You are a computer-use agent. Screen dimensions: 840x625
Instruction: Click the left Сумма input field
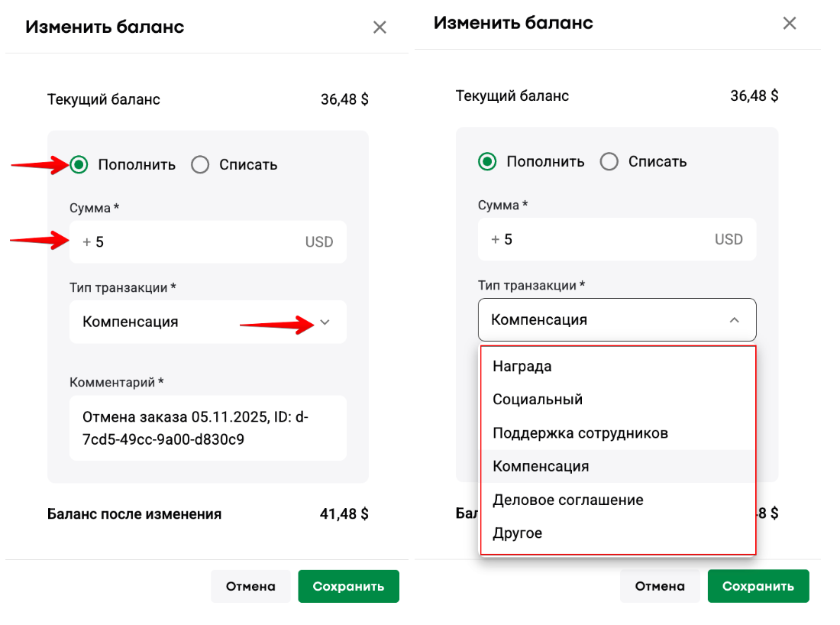click(x=199, y=242)
